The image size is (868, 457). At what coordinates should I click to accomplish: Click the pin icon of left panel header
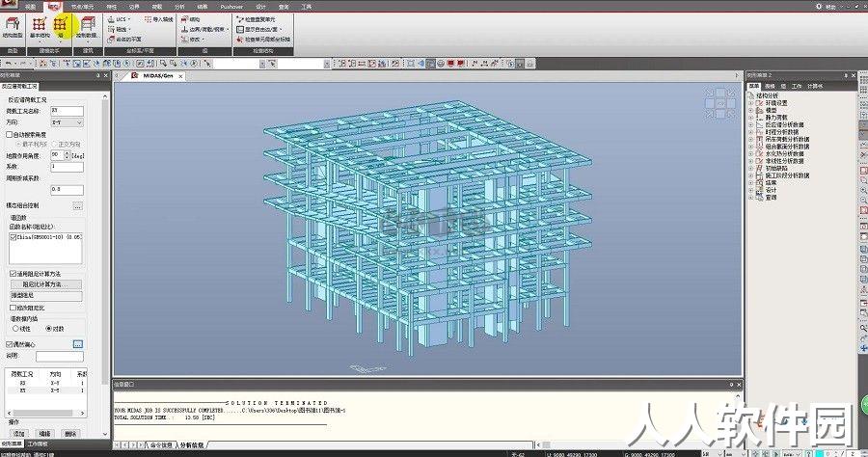click(x=98, y=75)
